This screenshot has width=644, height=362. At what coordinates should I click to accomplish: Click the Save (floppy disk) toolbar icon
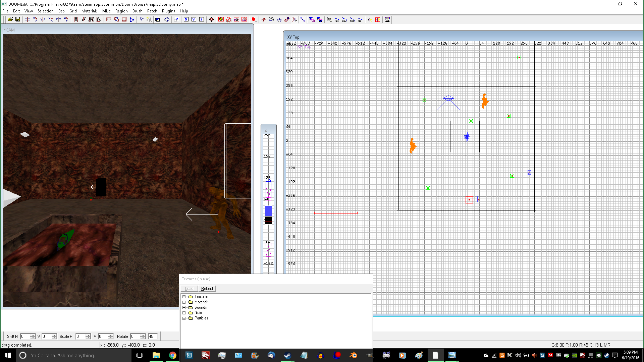(x=18, y=19)
